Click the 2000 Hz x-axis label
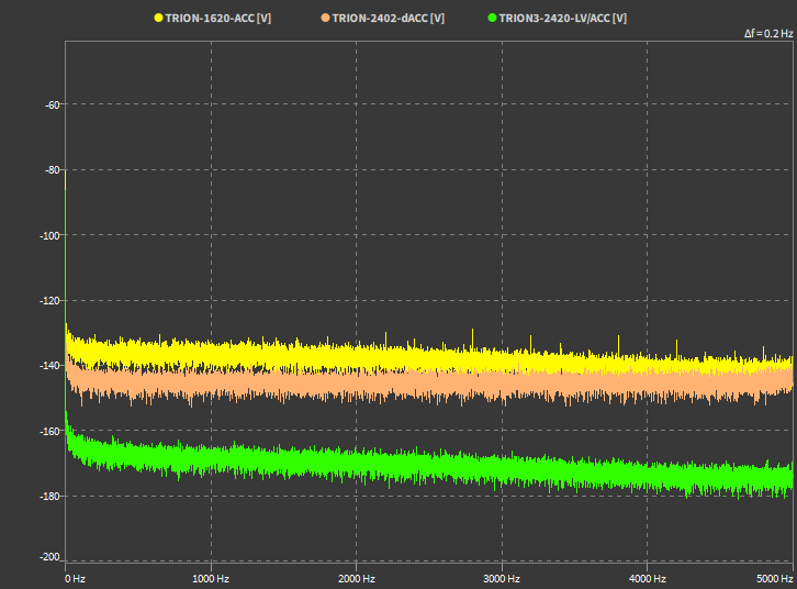Viewport: 797px width, 589px height. pyautogui.click(x=356, y=579)
